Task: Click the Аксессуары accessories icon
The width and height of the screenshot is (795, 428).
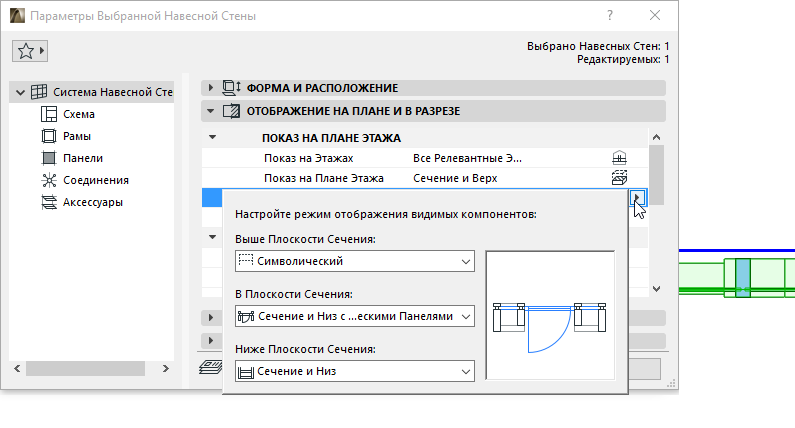Action: [48, 202]
